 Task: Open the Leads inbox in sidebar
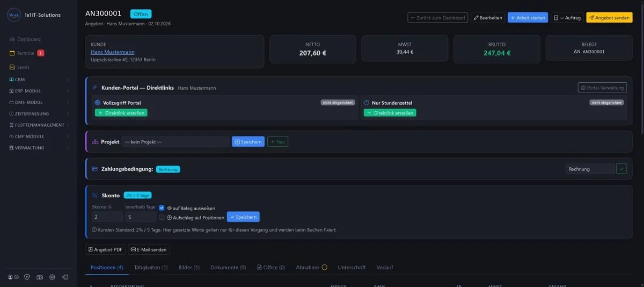point(19,67)
